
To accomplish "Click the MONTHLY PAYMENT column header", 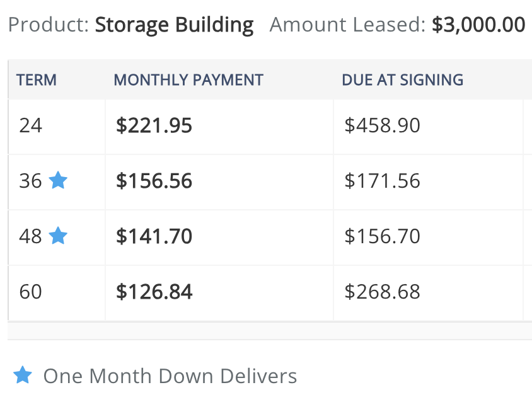I will (188, 80).
